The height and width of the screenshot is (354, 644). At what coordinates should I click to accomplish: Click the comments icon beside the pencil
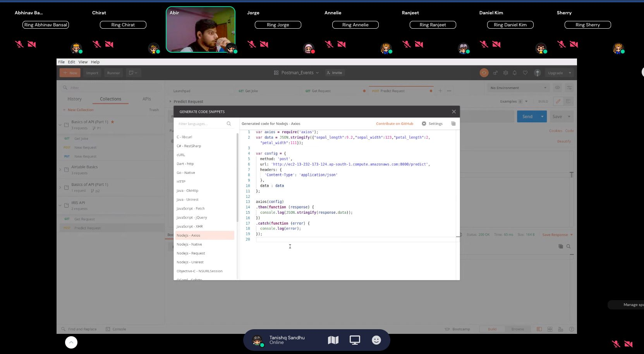tap(568, 101)
